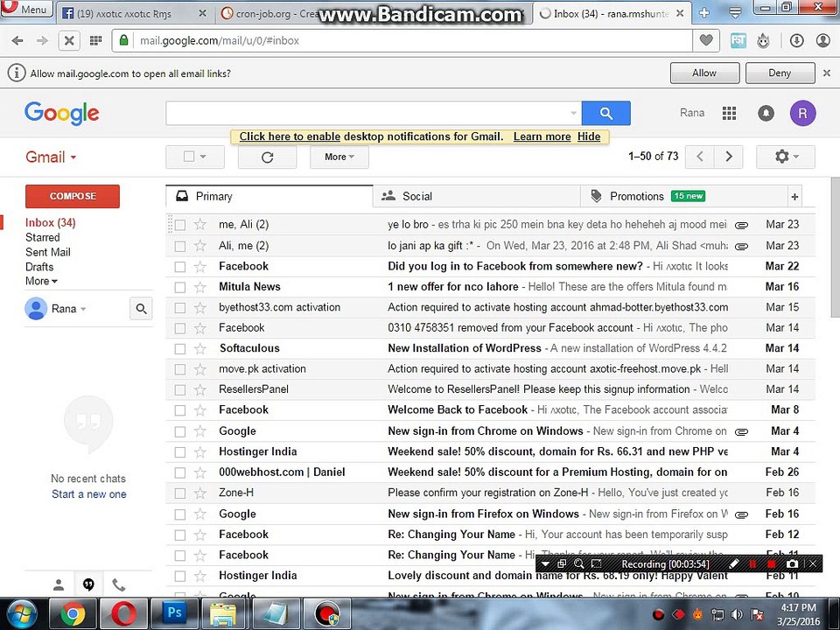Open Chrome from the taskbar

click(x=73, y=613)
